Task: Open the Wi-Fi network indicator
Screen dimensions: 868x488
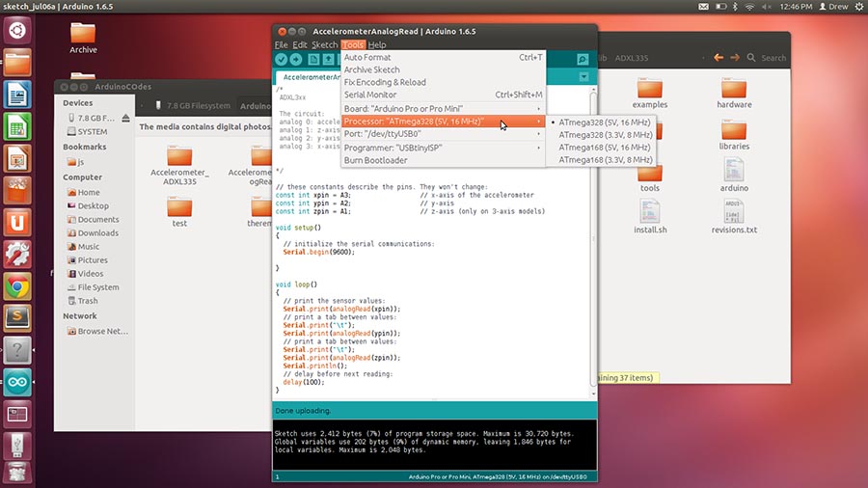Action: (x=749, y=7)
